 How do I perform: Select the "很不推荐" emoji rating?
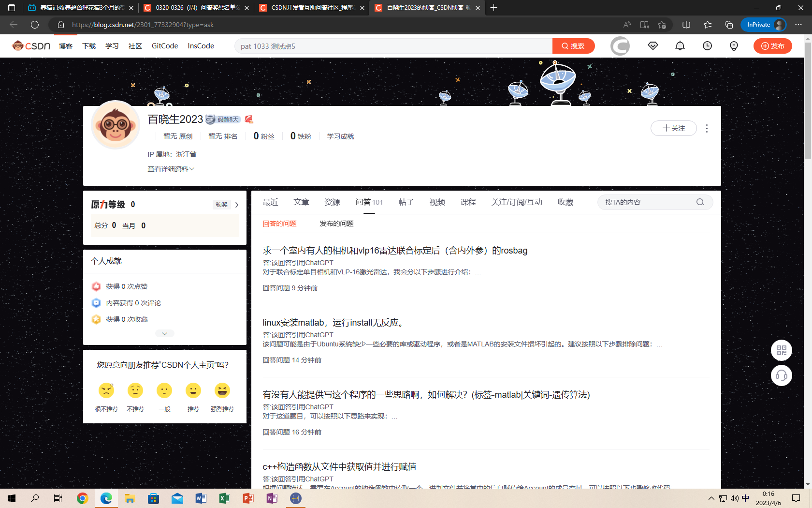(106, 391)
